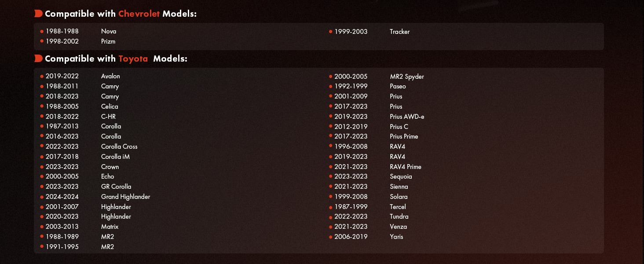The image size is (644, 264).
Task: Click the red marker icon beside Toyota heading
Action: click(x=38, y=59)
